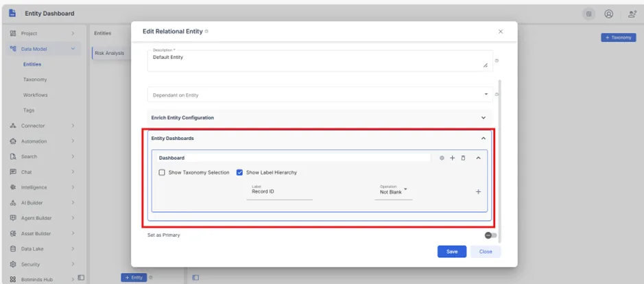The width and height of the screenshot is (644, 284).
Task: Click the Entity Dashboard app logo
Action: 12,13
